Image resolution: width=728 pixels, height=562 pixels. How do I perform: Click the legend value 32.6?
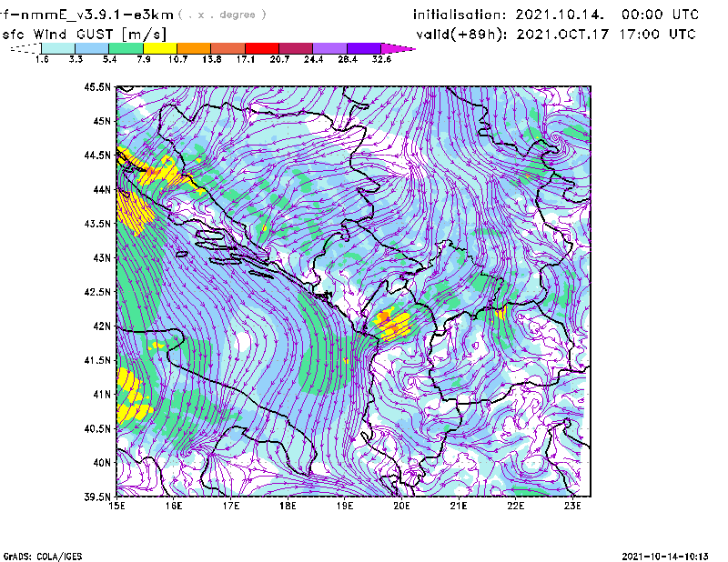tap(381, 59)
